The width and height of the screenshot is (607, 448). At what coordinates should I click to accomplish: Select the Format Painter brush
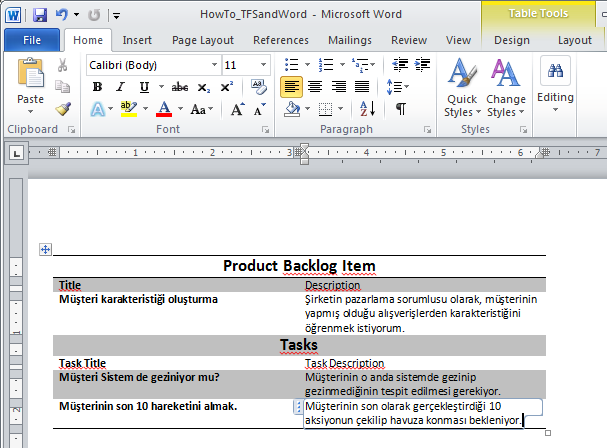pyautogui.click(x=63, y=109)
